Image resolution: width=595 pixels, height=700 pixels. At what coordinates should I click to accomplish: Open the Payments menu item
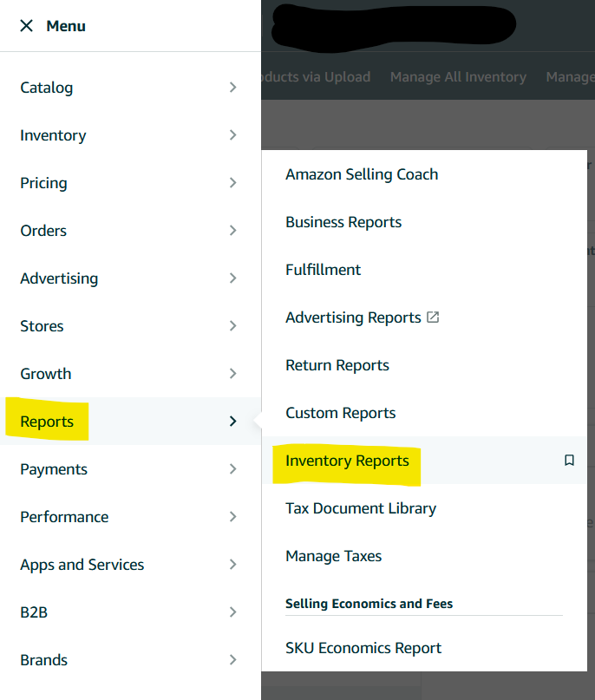point(54,469)
